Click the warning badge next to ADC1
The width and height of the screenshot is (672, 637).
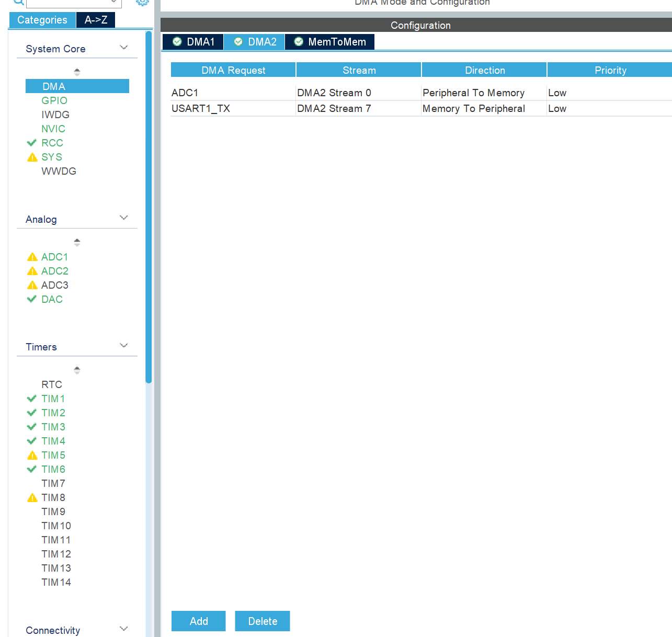point(32,257)
